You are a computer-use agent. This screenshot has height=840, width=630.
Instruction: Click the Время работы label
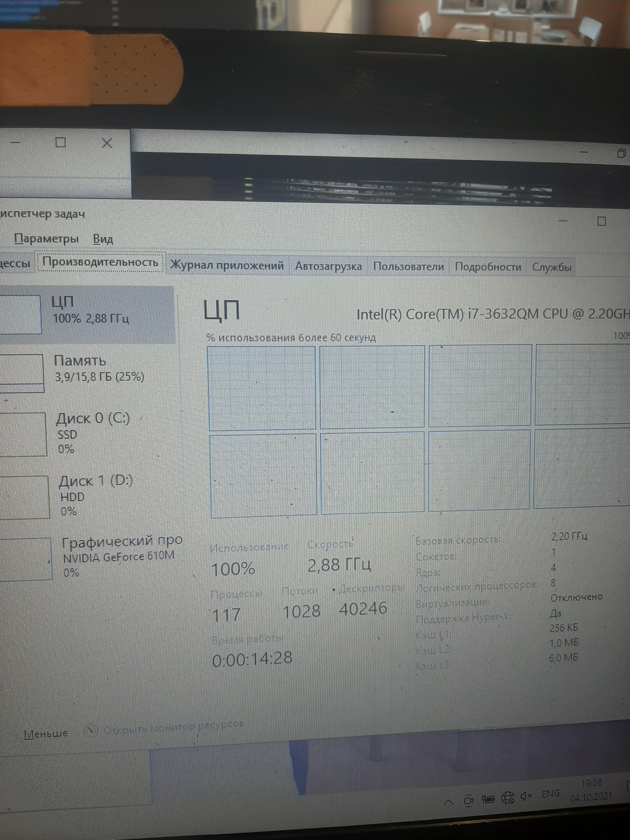point(248,640)
